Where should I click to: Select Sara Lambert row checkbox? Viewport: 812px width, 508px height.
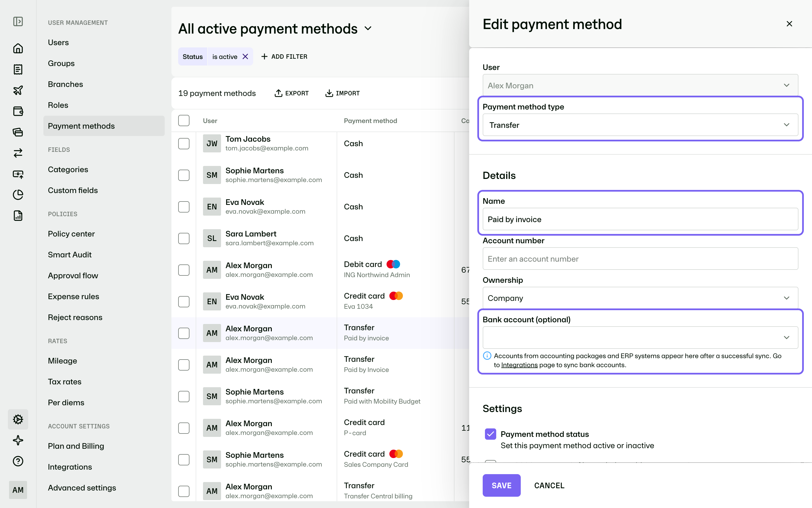click(184, 238)
